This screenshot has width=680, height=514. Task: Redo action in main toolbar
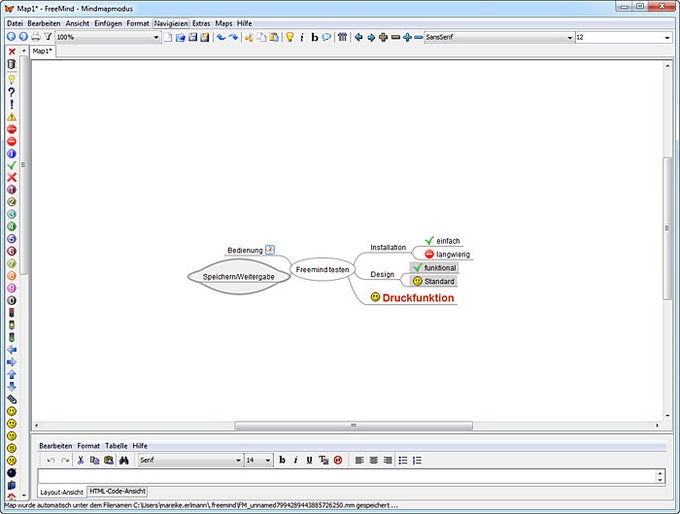233,37
